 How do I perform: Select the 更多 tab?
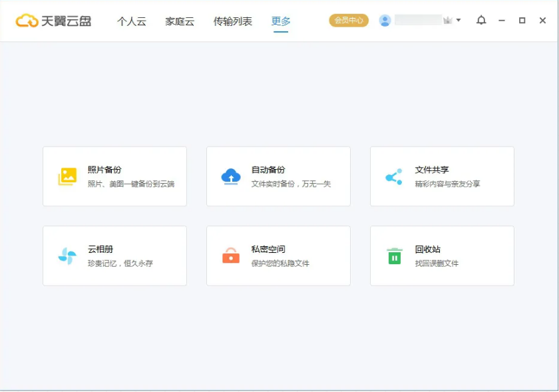point(280,21)
